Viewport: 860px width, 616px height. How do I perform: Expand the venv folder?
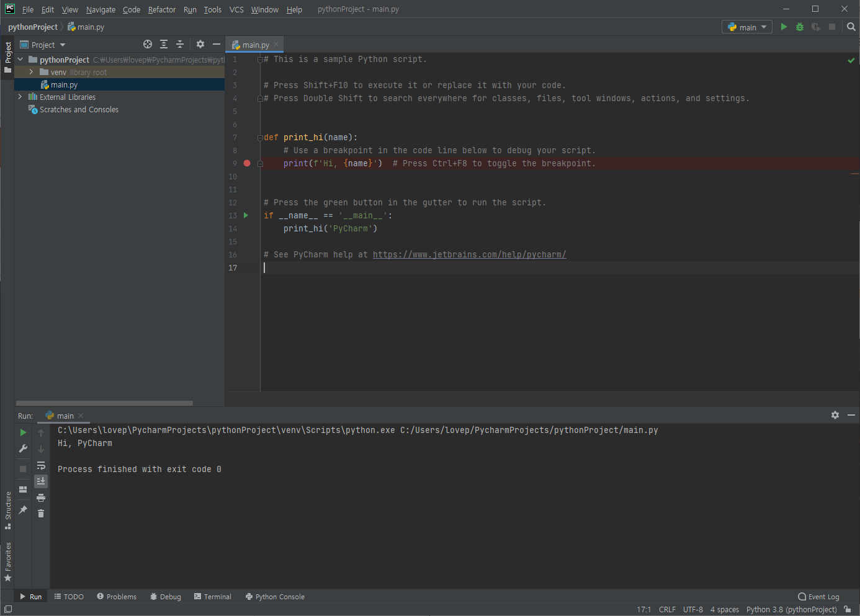[31, 72]
